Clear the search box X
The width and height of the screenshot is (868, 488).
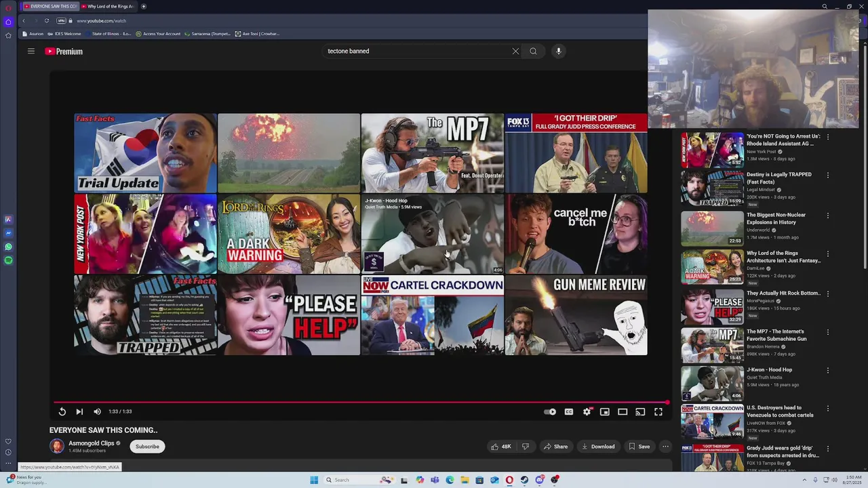(515, 51)
